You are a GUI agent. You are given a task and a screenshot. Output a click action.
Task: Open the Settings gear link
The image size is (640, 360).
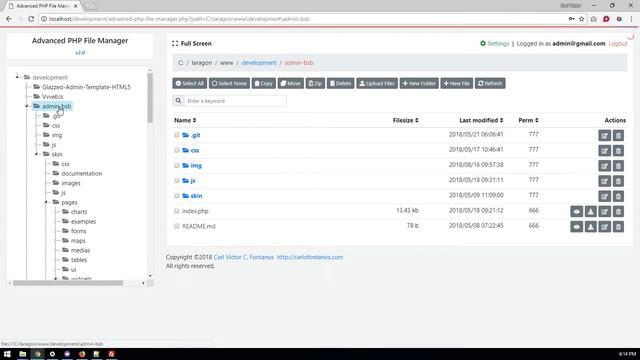494,43
